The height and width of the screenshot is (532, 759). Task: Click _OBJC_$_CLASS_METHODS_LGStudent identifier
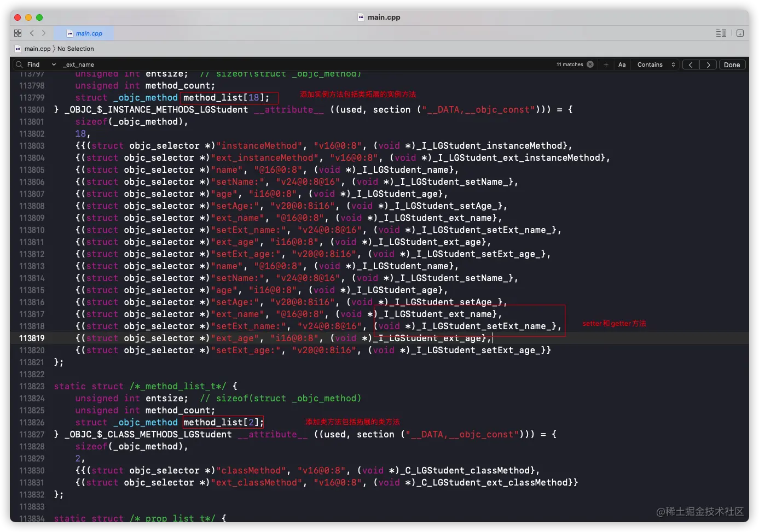148,435
